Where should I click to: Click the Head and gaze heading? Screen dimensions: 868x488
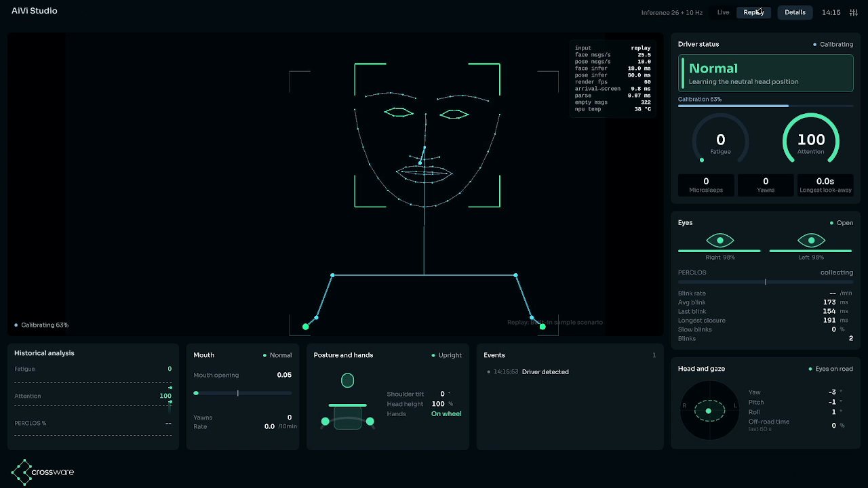point(701,369)
